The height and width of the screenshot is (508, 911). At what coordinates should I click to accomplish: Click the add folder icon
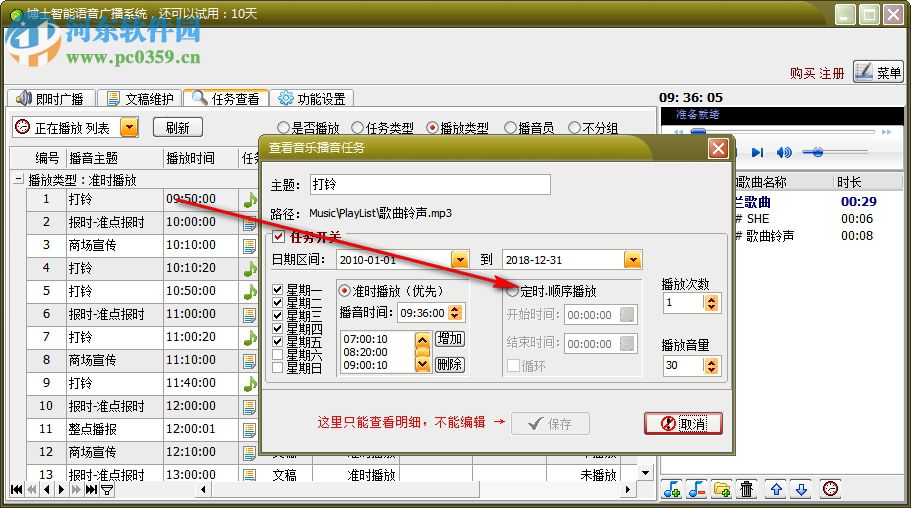722,489
